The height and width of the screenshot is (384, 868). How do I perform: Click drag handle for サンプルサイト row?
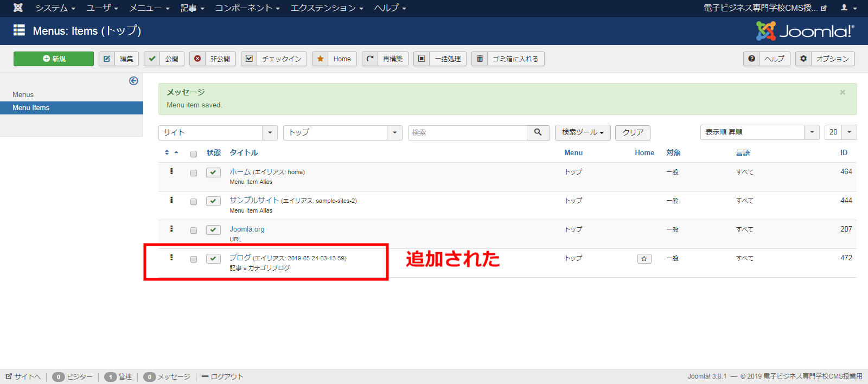(171, 200)
